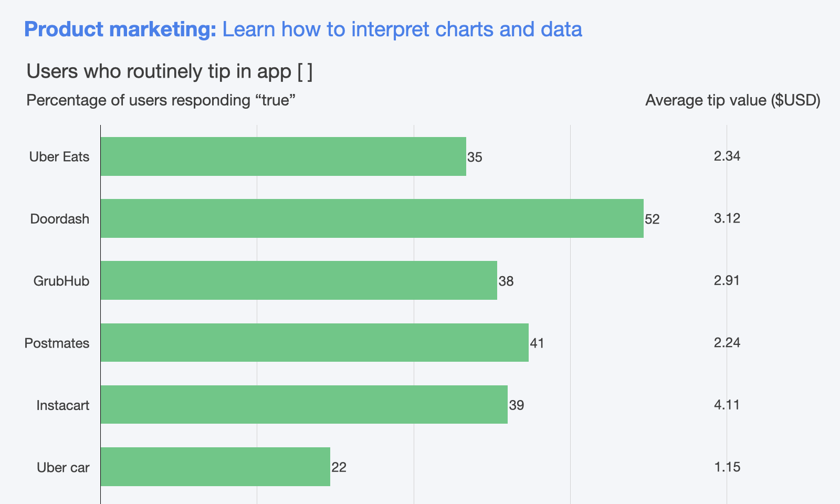The image size is (840, 504).
Task: Click the Uber Eats axis label
Action: [59, 157]
